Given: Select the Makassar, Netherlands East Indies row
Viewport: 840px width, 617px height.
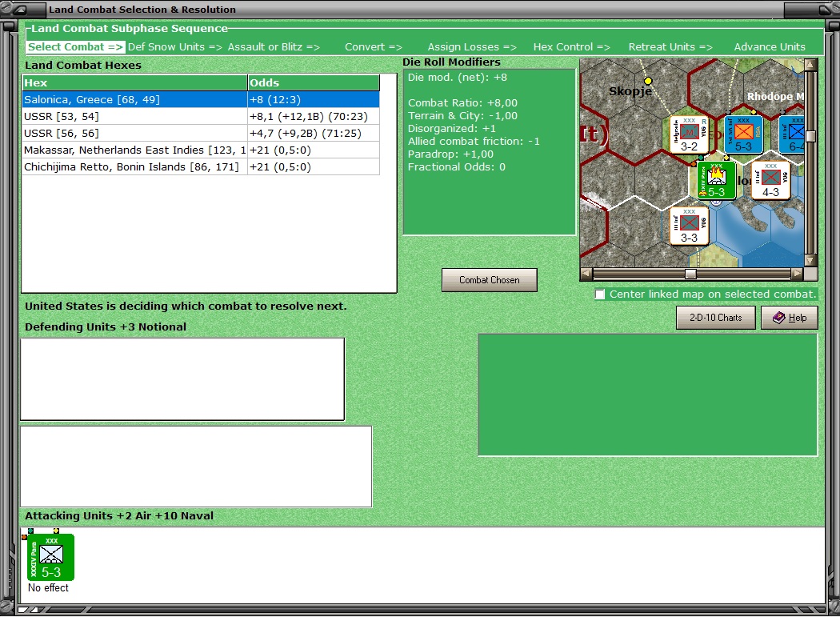Looking at the screenshot, I should [201, 150].
